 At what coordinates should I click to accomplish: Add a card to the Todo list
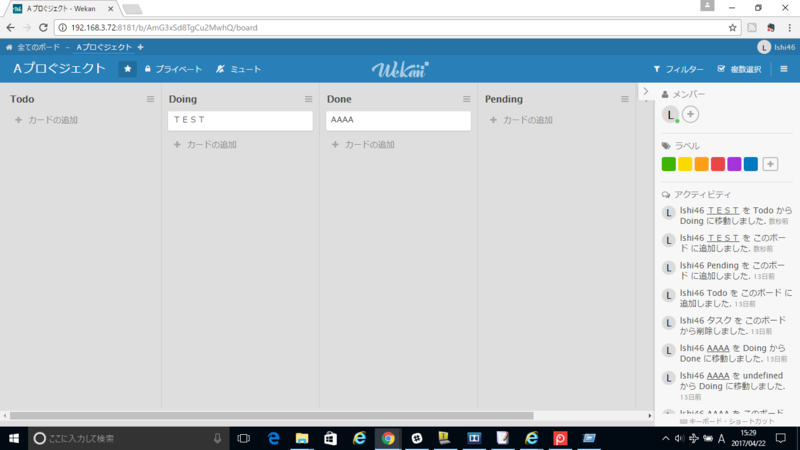[46, 120]
